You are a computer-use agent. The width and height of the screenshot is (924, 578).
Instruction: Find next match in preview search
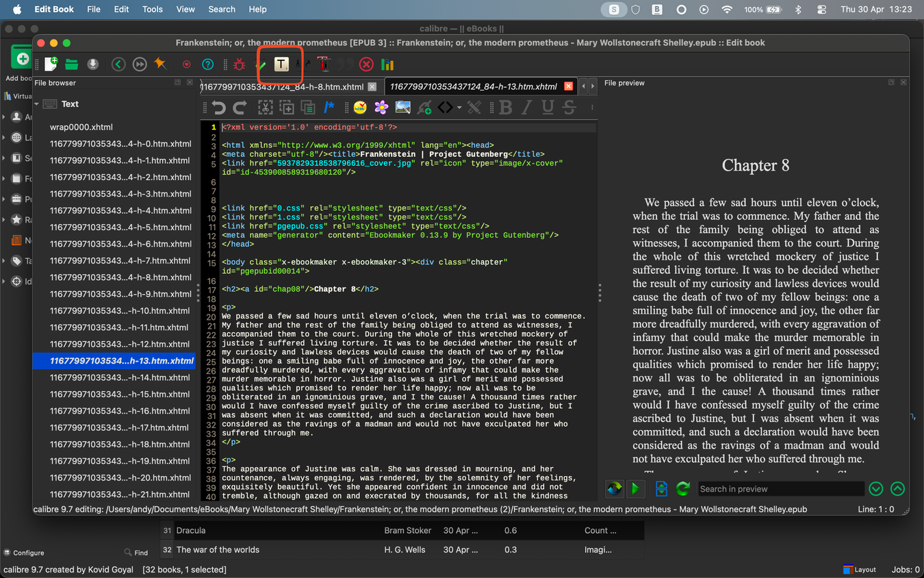click(x=876, y=488)
